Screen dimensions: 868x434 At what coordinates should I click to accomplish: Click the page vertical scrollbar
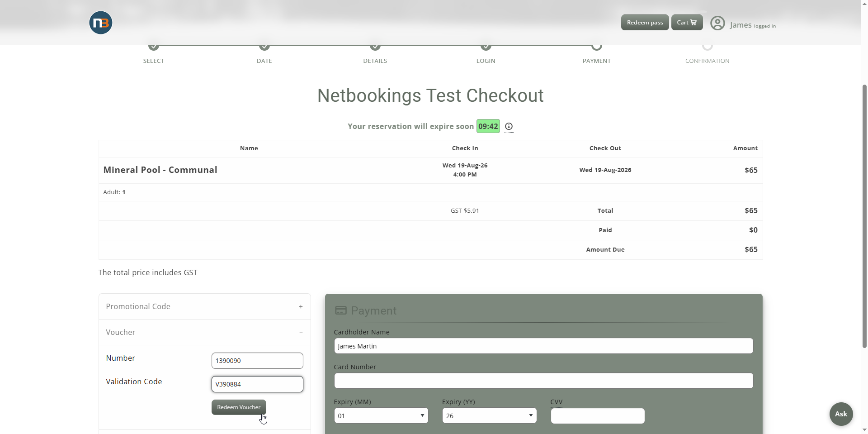coord(864,215)
